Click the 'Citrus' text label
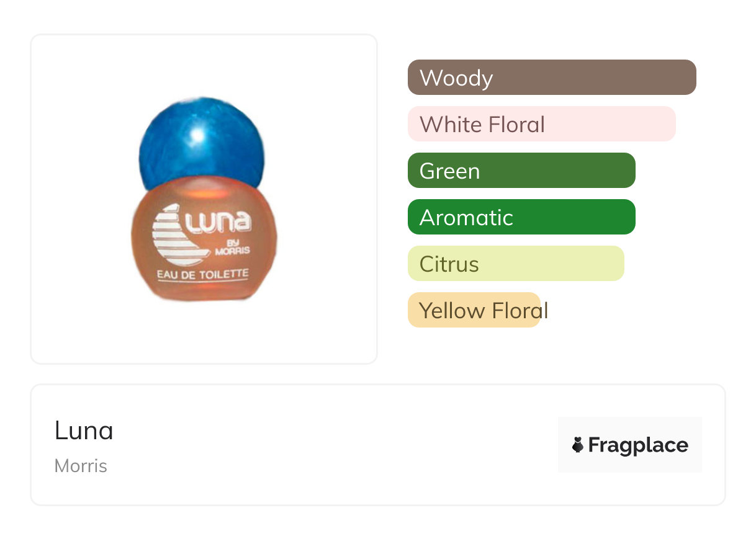756x536 pixels. point(449,264)
